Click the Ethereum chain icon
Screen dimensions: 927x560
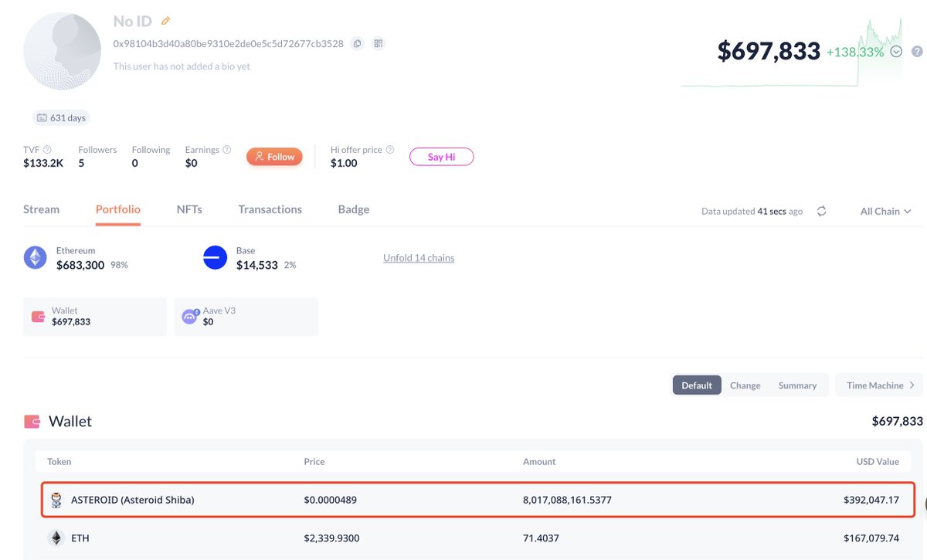click(35, 257)
